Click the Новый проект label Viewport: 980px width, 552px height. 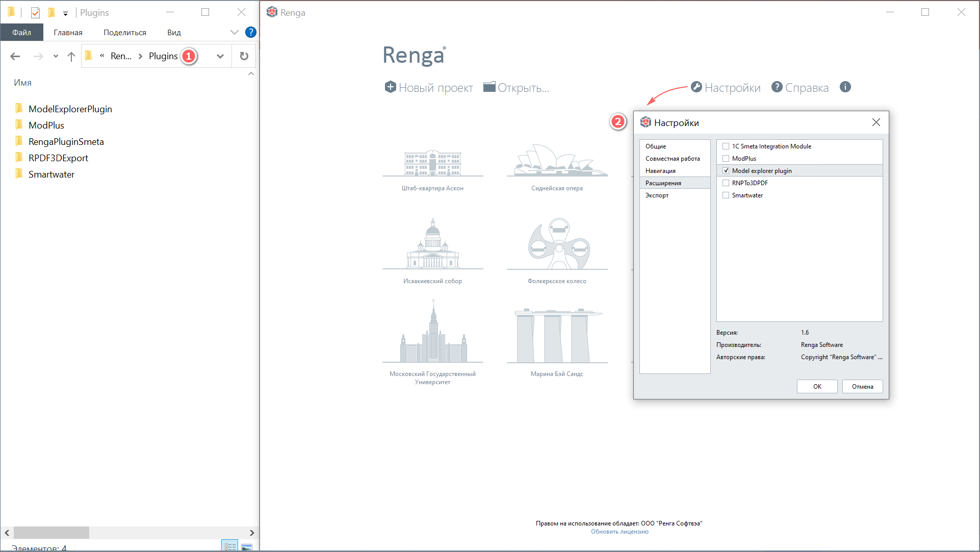(436, 88)
